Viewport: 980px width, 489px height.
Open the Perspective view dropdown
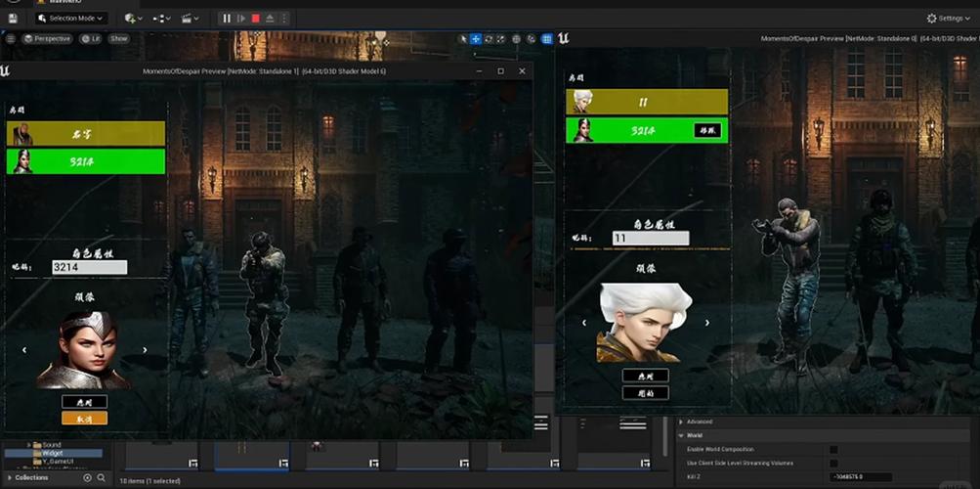click(48, 39)
